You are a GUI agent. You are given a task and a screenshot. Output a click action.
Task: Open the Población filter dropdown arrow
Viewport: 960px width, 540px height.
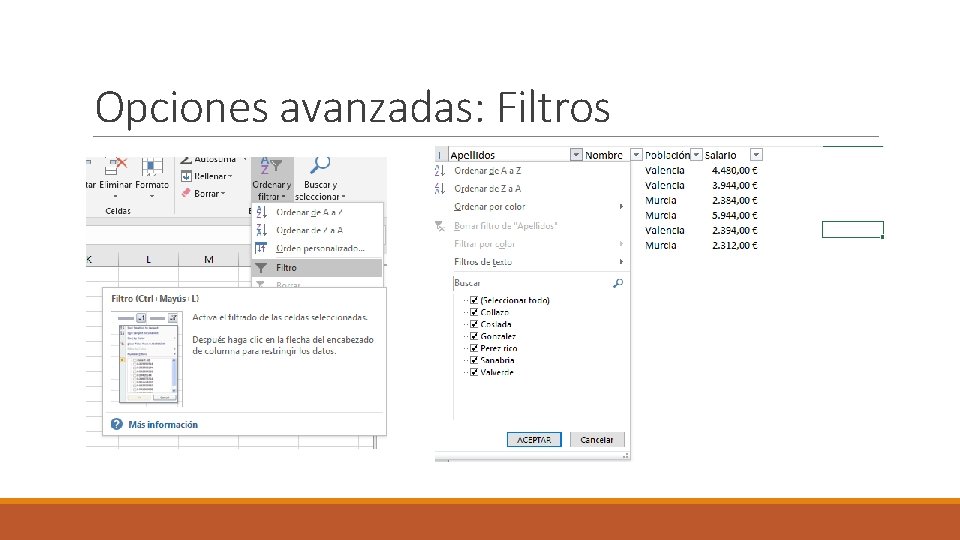696,155
